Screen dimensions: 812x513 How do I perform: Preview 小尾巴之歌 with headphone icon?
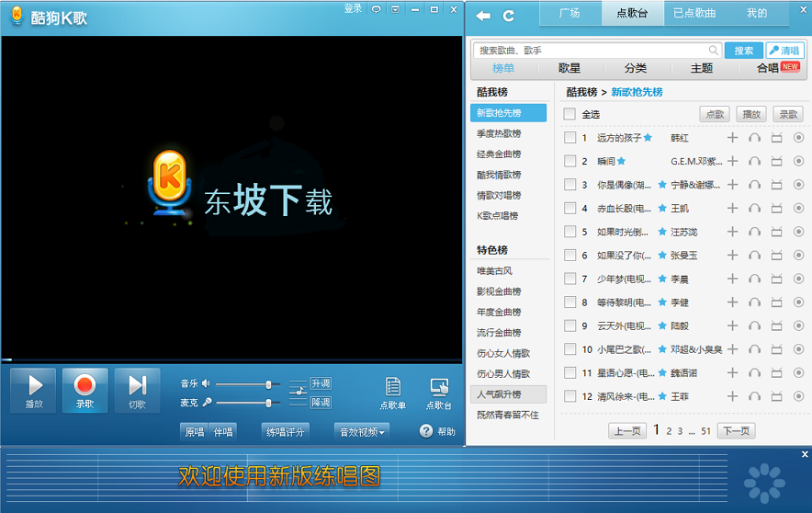point(754,349)
